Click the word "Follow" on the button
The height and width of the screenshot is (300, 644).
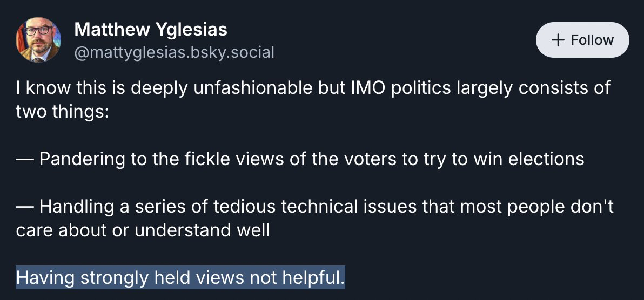[593, 40]
